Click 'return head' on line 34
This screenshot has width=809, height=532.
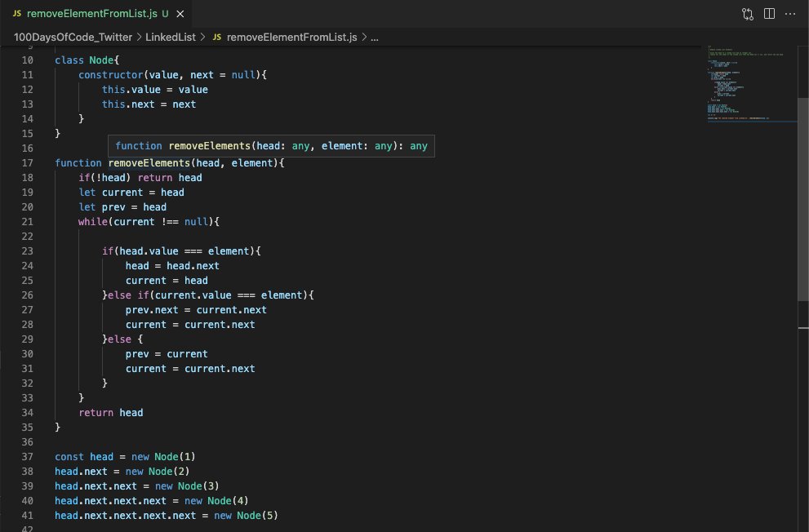click(111, 413)
